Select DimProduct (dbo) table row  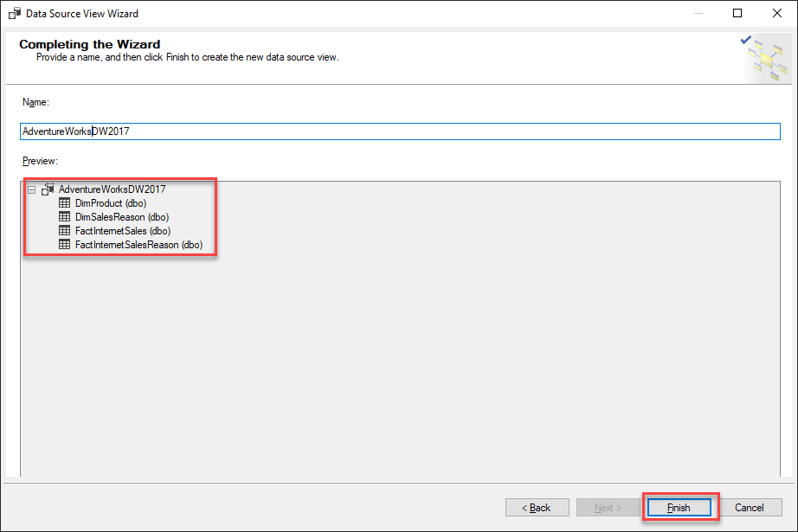click(111, 203)
